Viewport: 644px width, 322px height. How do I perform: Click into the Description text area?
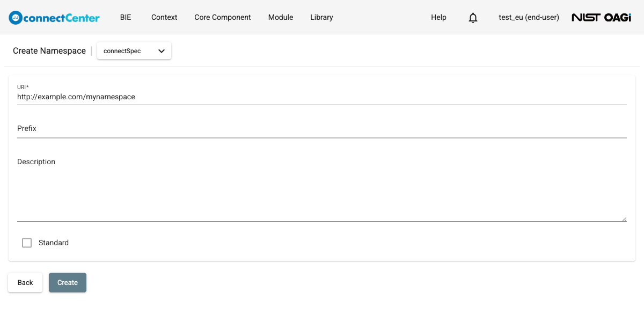point(322,188)
